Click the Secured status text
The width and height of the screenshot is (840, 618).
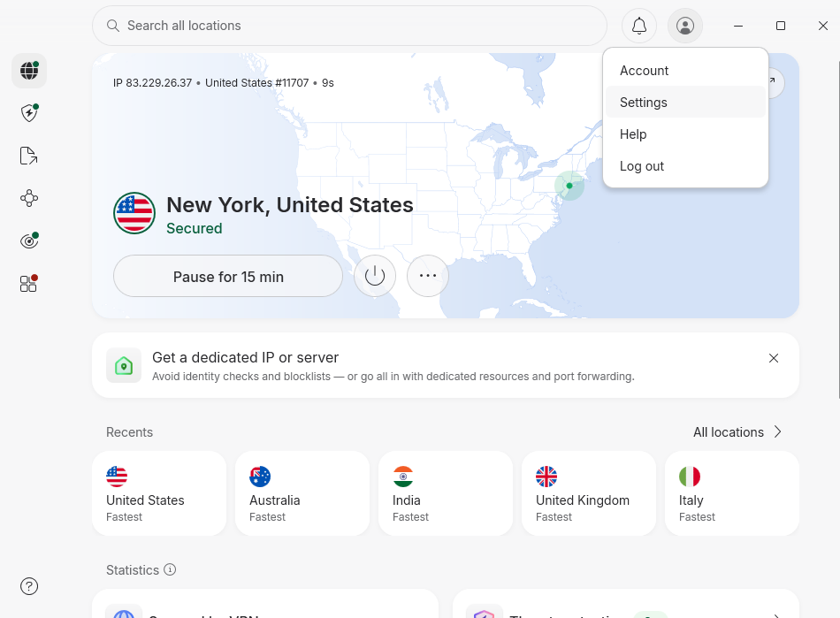click(194, 228)
